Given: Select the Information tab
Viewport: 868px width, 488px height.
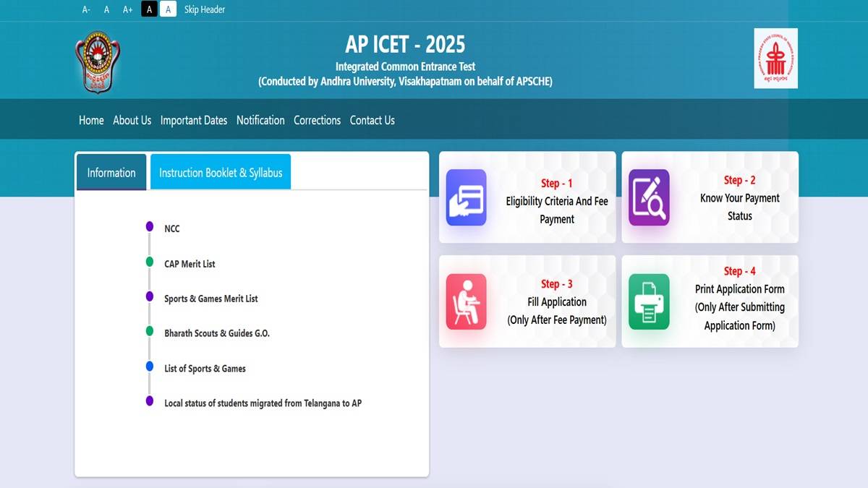Looking at the screenshot, I should point(111,172).
